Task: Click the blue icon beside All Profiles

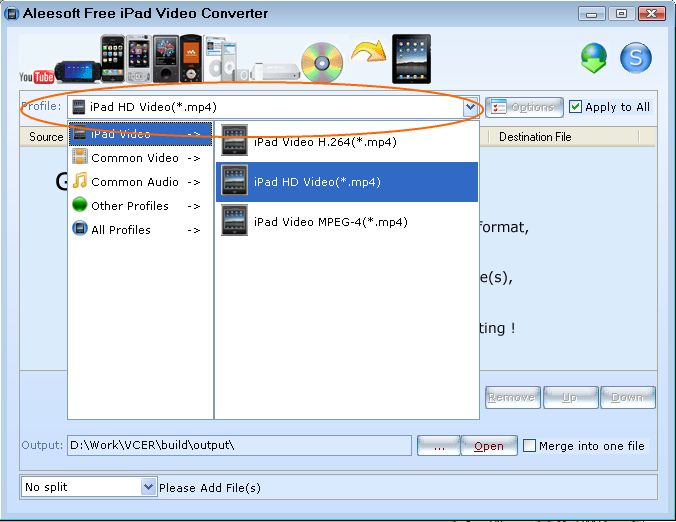Action: pyautogui.click(x=80, y=228)
